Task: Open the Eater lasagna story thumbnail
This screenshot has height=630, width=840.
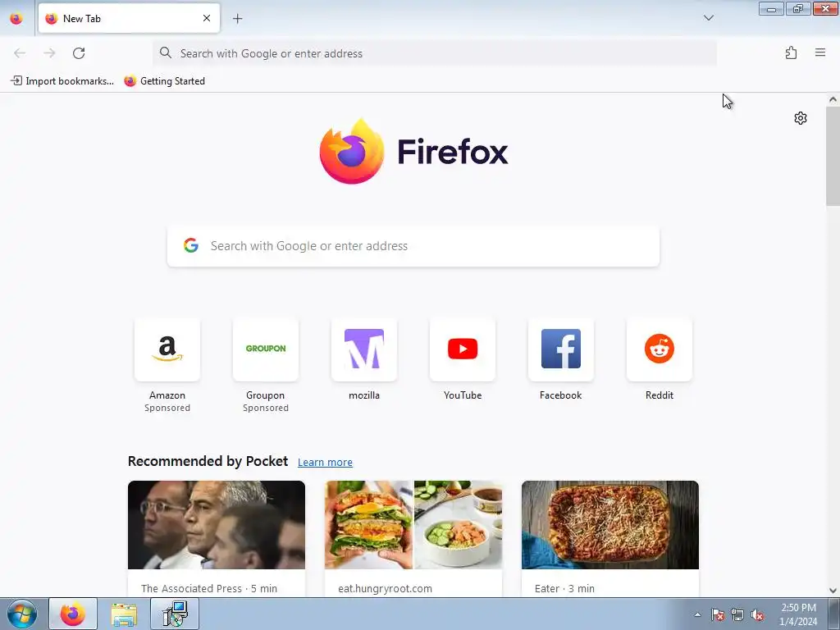Action: [x=610, y=525]
